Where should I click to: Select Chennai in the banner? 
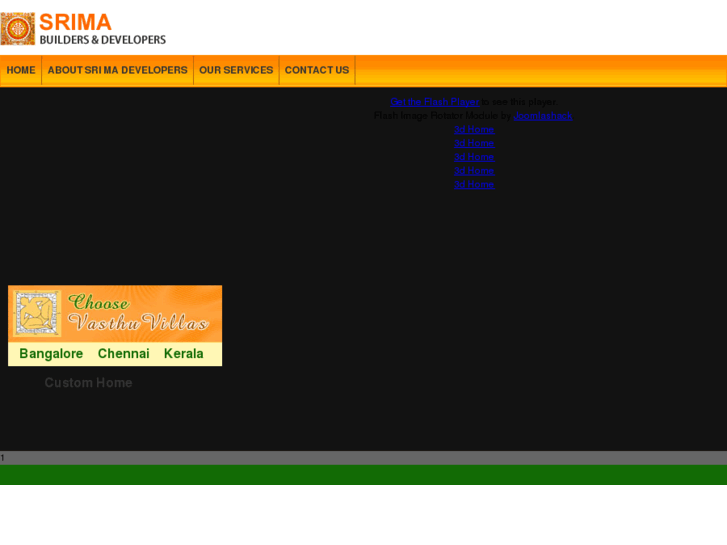click(x=123, y=354)
